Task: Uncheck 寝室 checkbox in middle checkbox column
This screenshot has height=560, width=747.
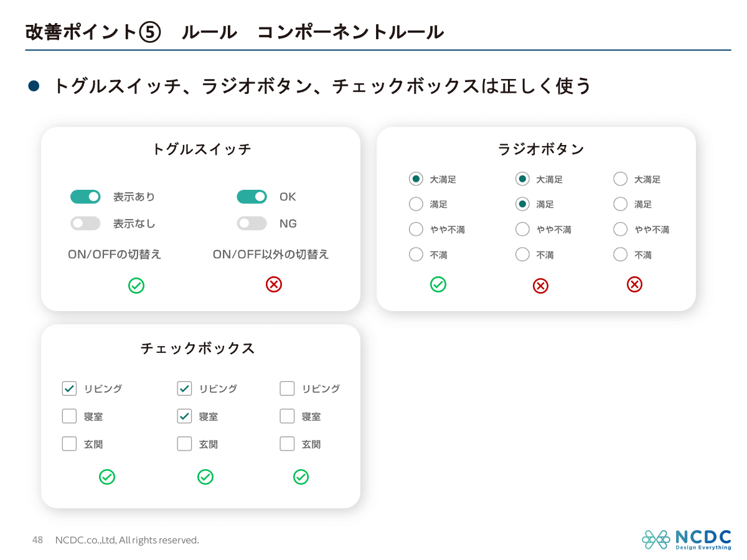Action: (x=184, y=416)
